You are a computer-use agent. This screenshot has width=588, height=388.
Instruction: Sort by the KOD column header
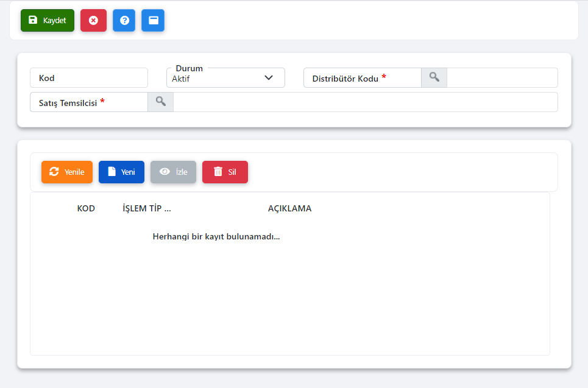tap(86, 208)
